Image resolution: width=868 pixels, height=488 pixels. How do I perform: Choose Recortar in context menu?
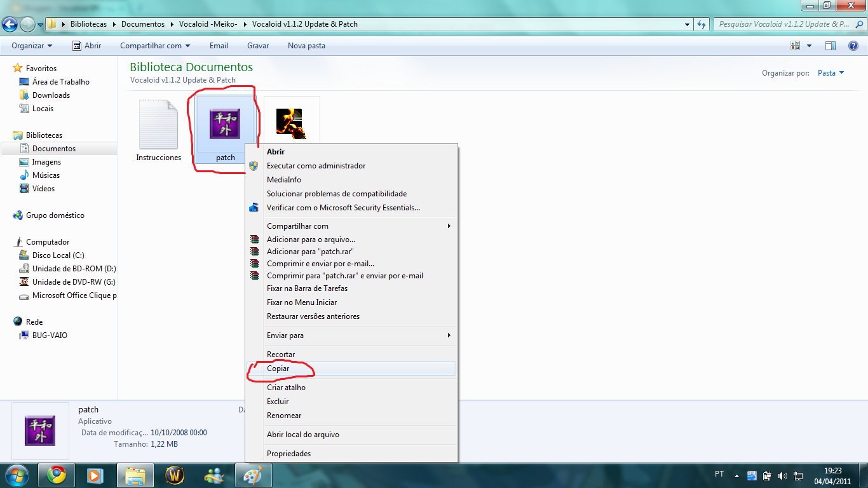[351, 355]
